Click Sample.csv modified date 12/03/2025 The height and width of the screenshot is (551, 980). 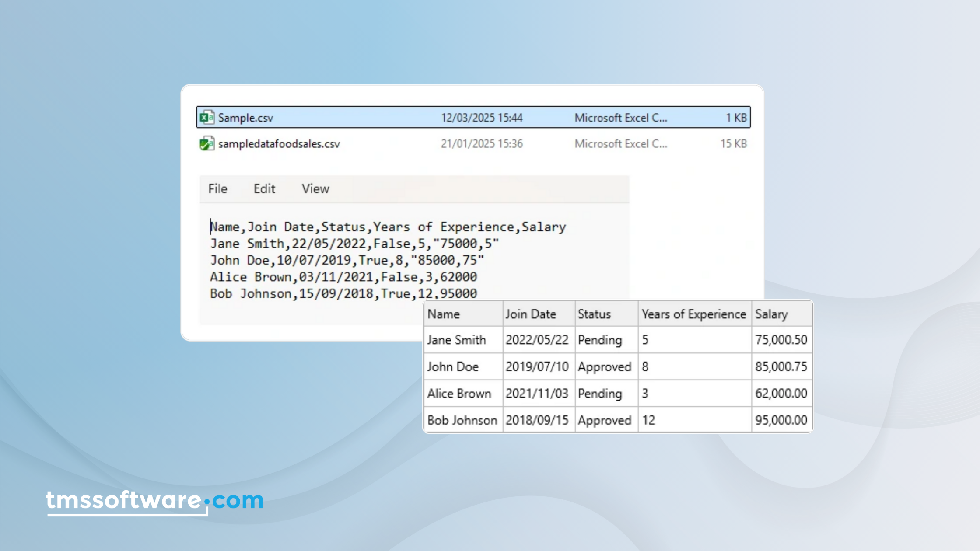pyautogui.click(x=481, y=118)
